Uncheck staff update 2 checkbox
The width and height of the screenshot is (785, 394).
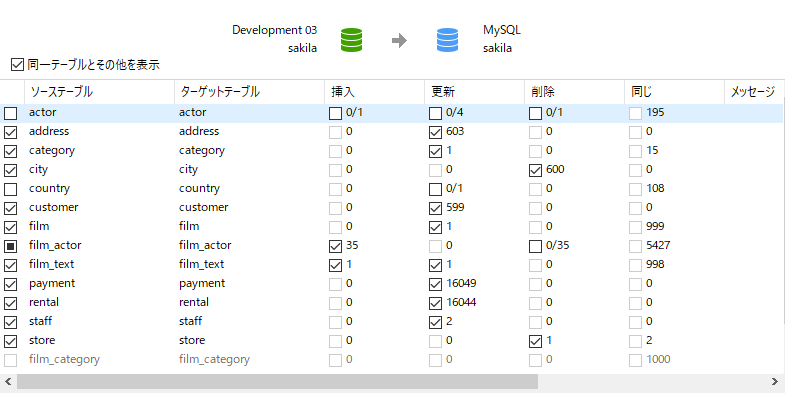click(436, 322)
